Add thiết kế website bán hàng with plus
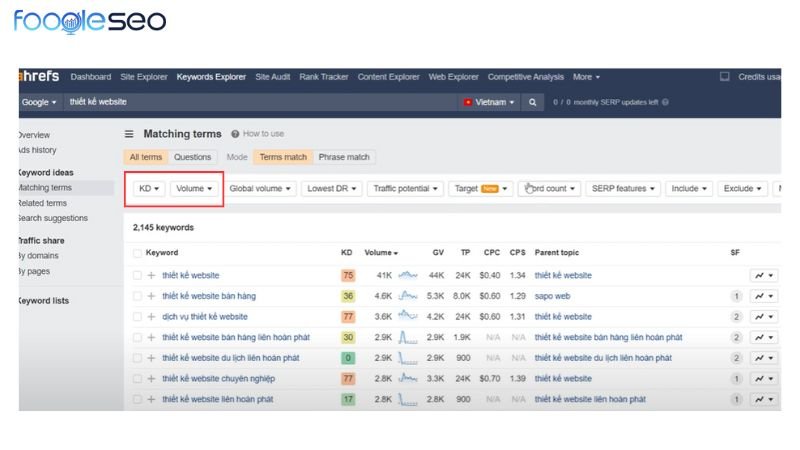This screenshot has width=800, height=450. (x=151, y=296)
